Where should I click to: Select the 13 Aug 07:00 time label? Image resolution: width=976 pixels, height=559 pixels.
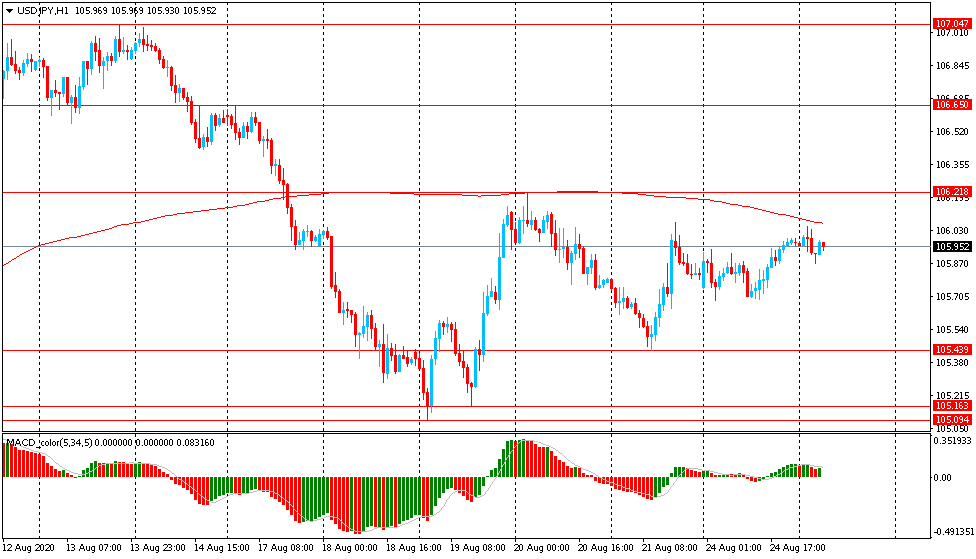[94, 548]
